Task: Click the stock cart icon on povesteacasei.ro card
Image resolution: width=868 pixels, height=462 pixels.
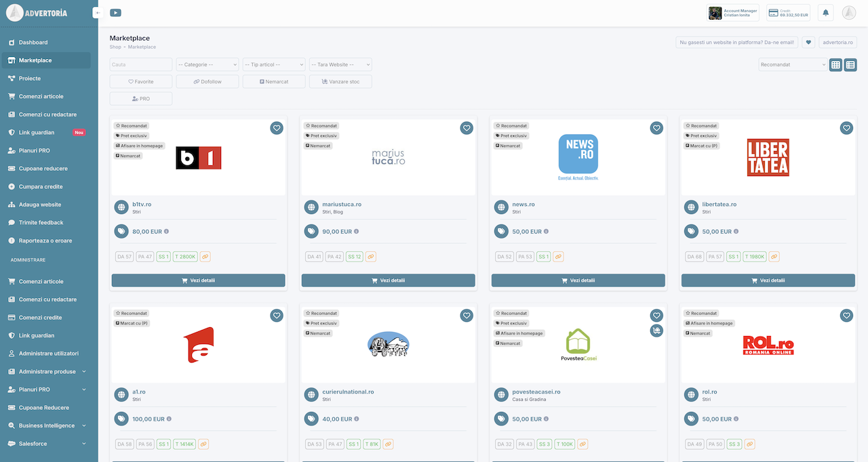Action: click(656, 331)
